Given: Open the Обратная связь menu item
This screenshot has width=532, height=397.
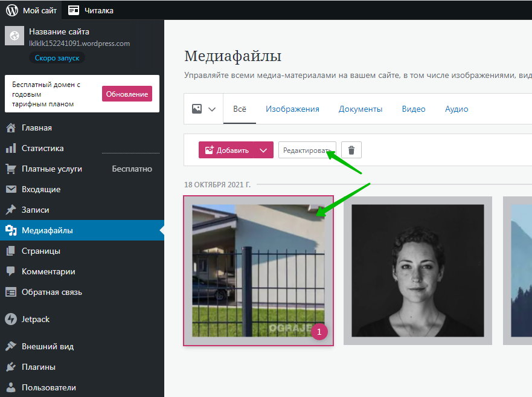Looking at the screenshot, I should (x=82, y=292).
